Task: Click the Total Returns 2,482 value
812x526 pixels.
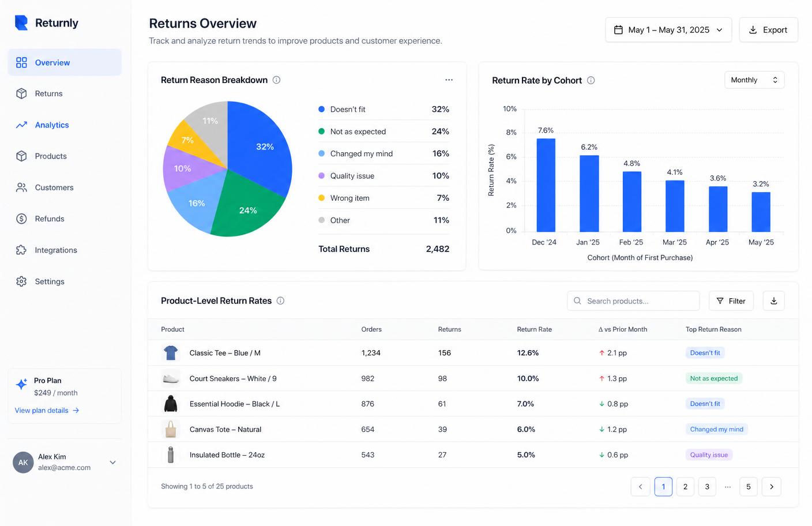Action: tap(437, 249)
